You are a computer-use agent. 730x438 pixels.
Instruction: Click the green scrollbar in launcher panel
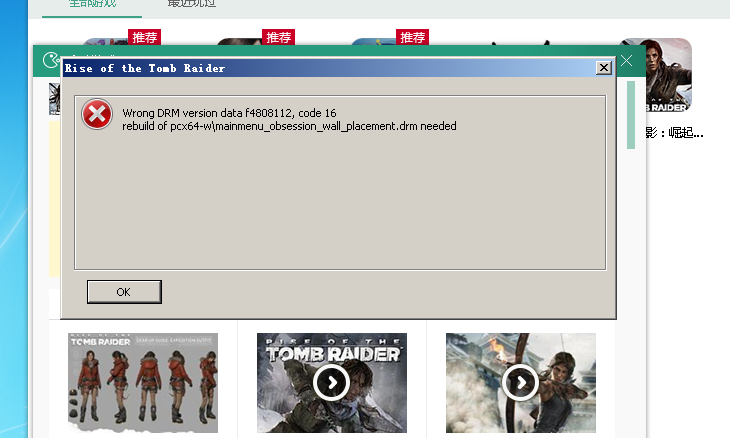(x=631, y=115)
